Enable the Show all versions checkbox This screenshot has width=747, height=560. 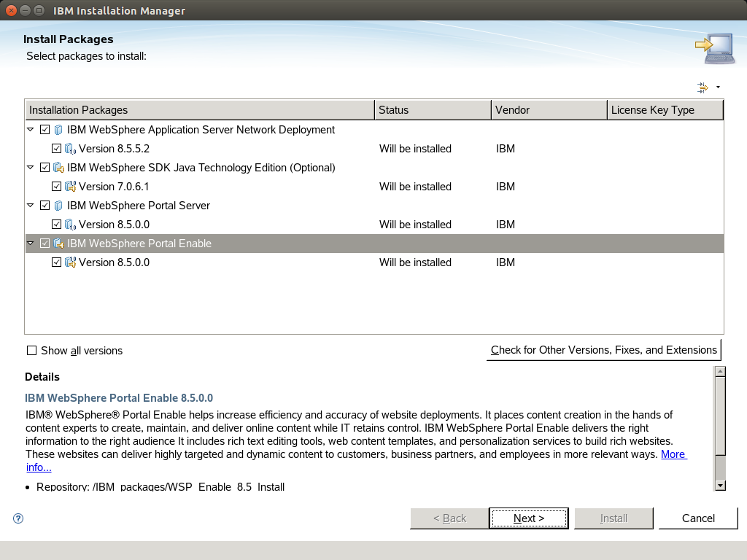(x=31, y=351)
